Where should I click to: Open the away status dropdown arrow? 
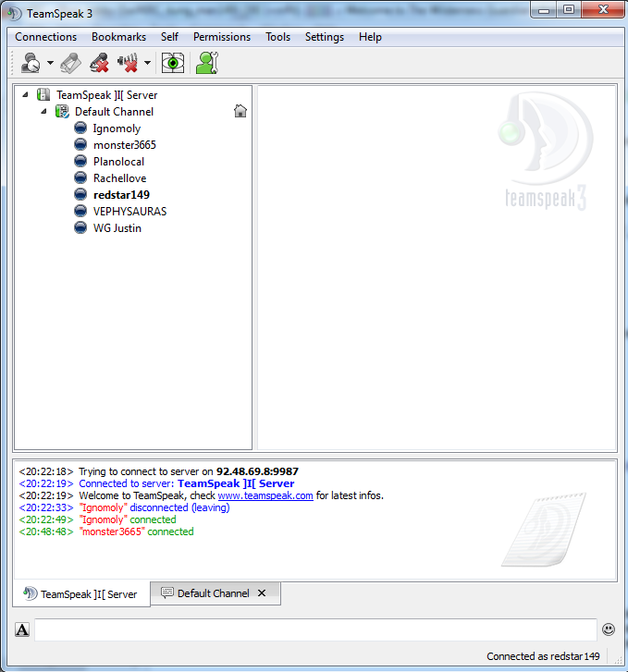(50, 63)
